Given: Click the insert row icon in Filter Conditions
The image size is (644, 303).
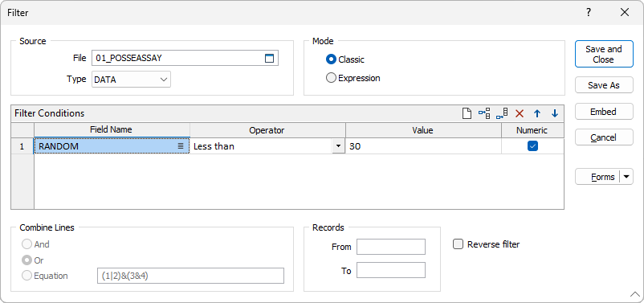Looking at the screenshot, I should point(484,113).
